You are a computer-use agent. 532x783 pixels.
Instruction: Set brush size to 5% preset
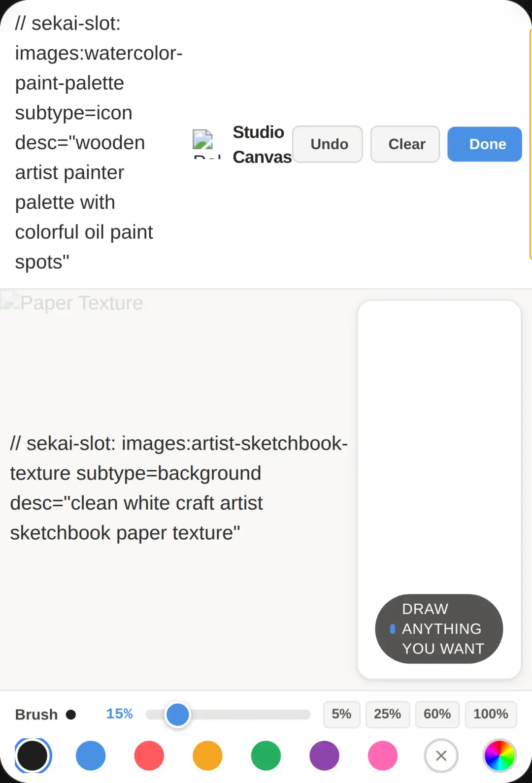pos(342,714)
